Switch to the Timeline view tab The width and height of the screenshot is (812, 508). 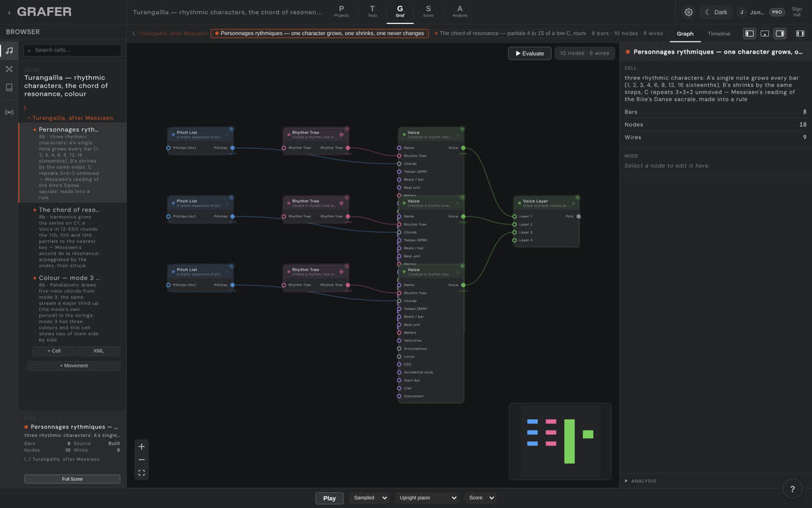[719, 34]
